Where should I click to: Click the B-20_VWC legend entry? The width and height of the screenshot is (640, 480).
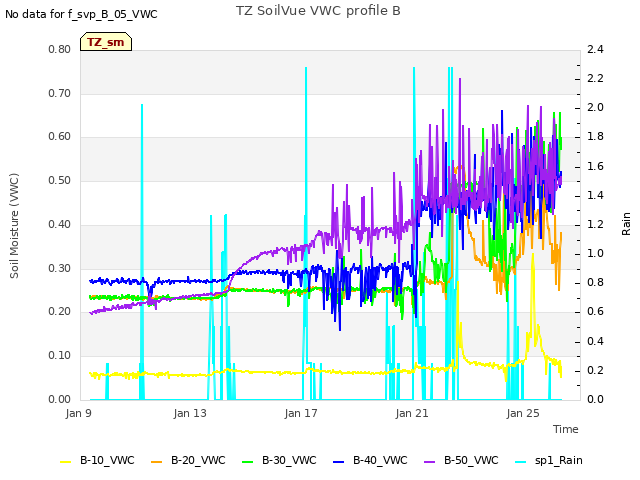tap(188, 460)
